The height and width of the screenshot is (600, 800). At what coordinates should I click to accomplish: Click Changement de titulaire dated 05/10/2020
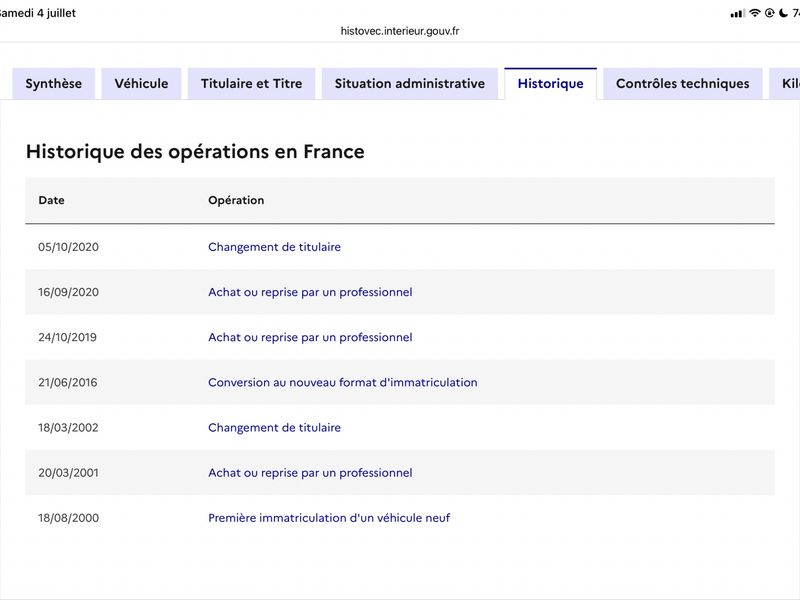[274, 247]
